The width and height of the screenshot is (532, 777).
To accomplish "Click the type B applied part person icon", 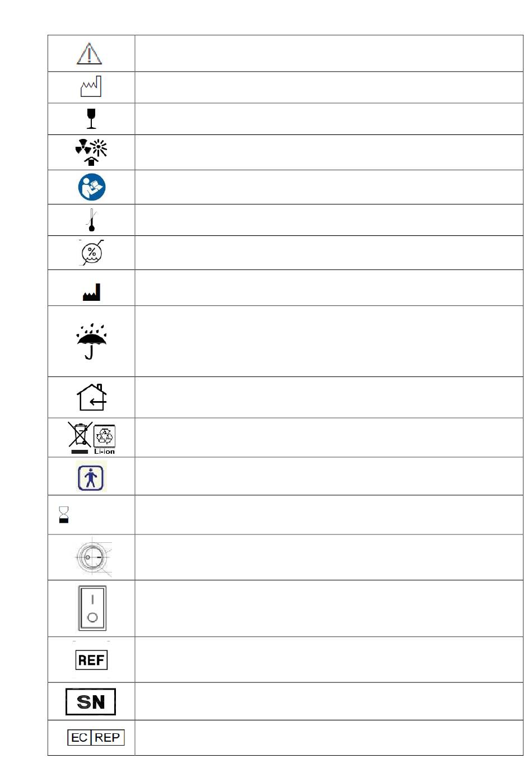I will pos(91,477).
